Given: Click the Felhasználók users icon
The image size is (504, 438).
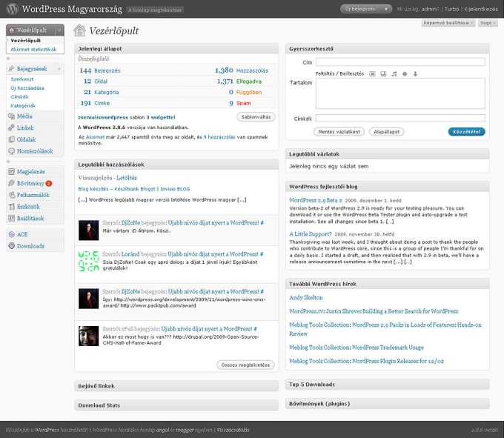Looking at the screenshot, I should (x=12, y=195).
